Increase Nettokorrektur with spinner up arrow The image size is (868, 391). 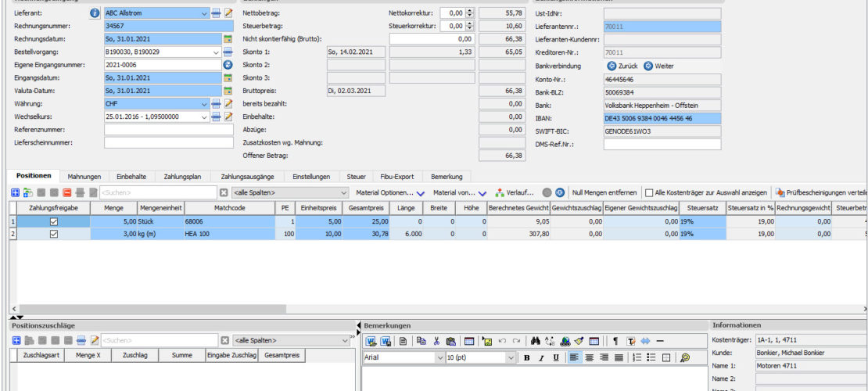(x=470, y=10)
